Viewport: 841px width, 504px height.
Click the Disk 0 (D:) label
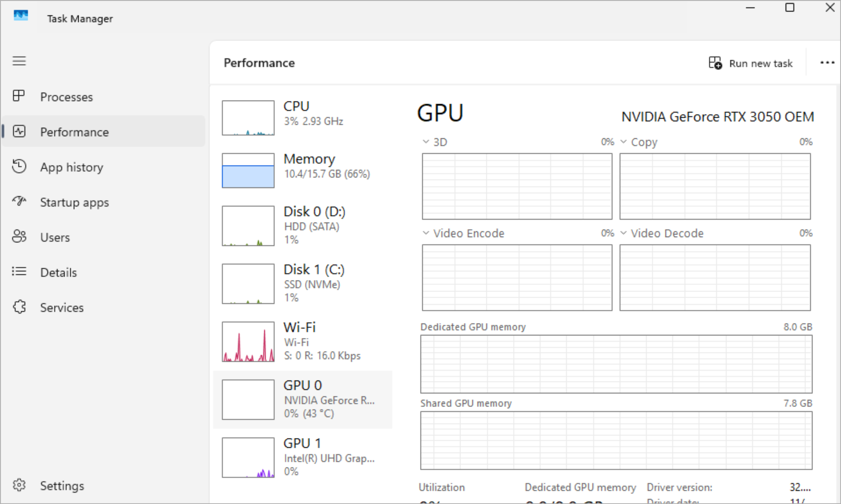(x=315, y=212)
